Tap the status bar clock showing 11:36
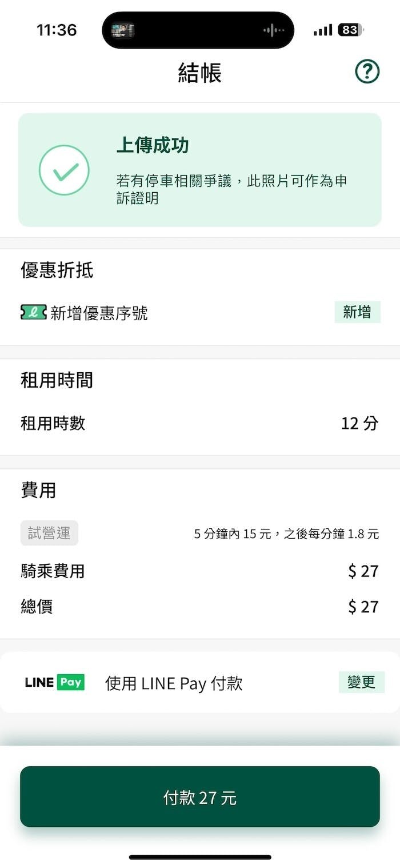This screenshot has width=400, height=868. point(57,30)
